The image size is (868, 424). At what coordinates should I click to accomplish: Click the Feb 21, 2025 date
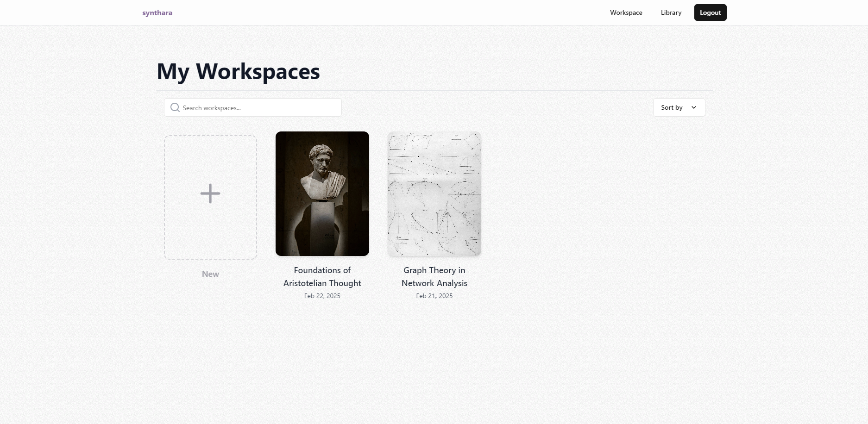click(434, 296)
